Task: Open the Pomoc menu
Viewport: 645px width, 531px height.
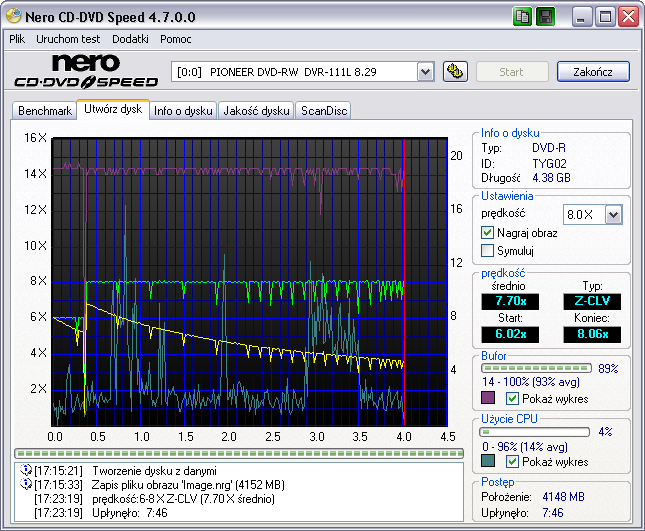Action: pos(176,39)
